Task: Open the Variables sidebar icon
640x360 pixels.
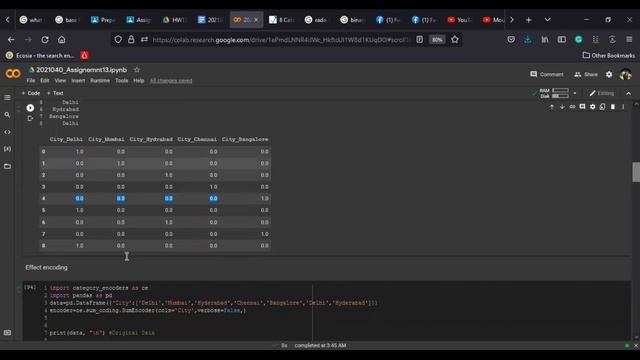Action: pyautogui.click(x=7, y=149)
